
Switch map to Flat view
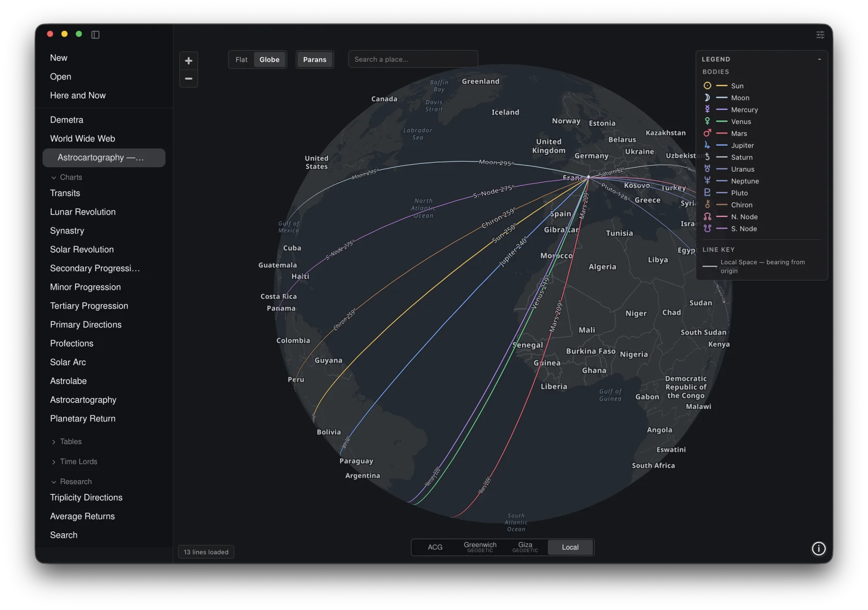click(x=242, y=60)
